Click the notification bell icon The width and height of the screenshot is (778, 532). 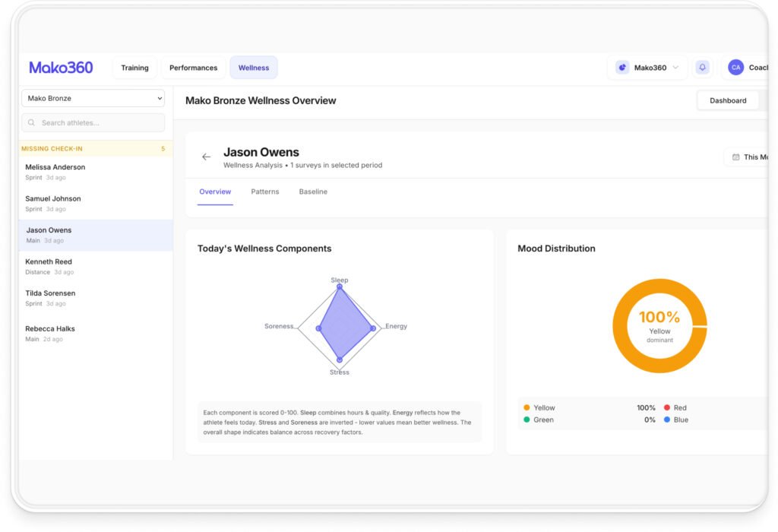[702, 68]
